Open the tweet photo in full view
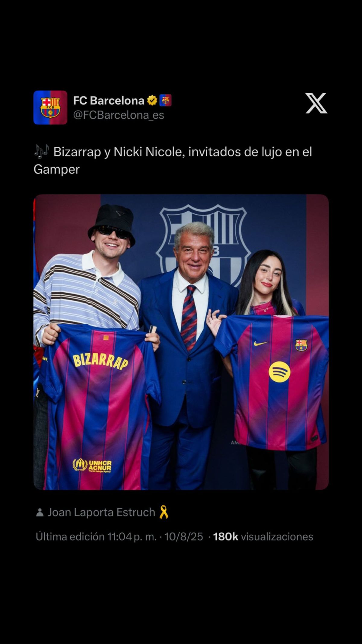The height and width of the screenshot is (644, 362). pos(181,342)
